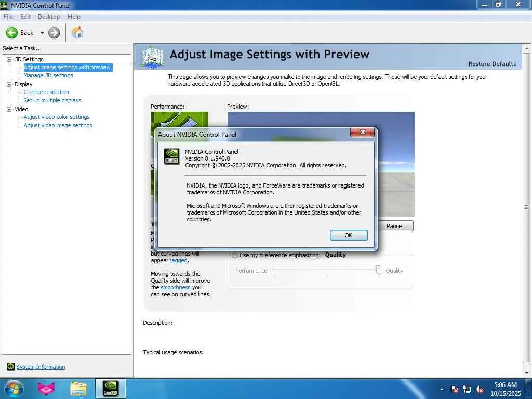
Task: Click the Version 8.1.940.0 text
Action: 207,158
